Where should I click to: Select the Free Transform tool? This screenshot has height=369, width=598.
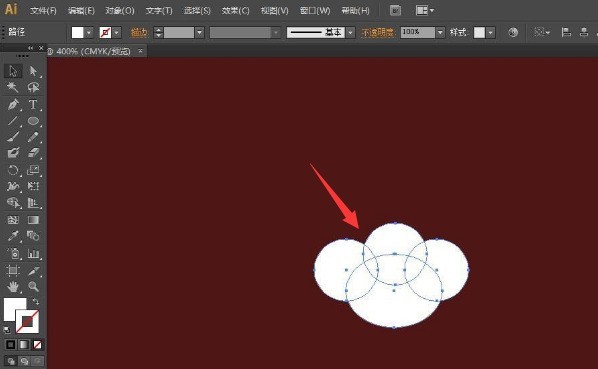point(33,186)
